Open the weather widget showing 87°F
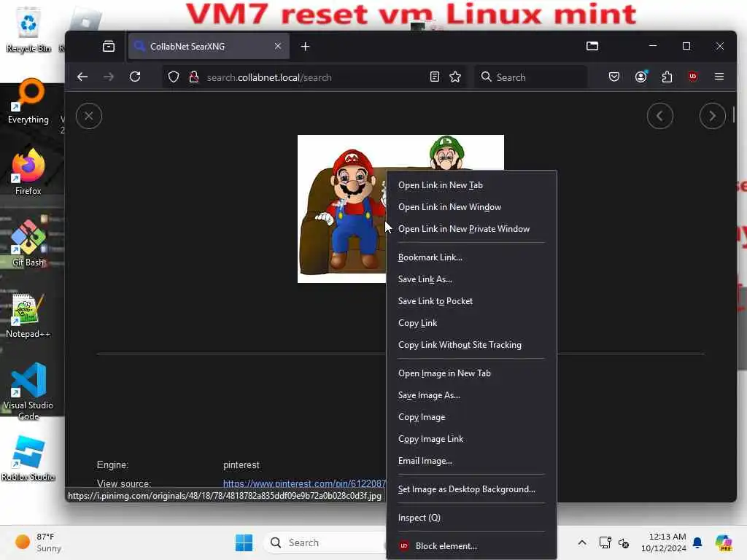This screenshot has height=560, width=747. (38, 542)
